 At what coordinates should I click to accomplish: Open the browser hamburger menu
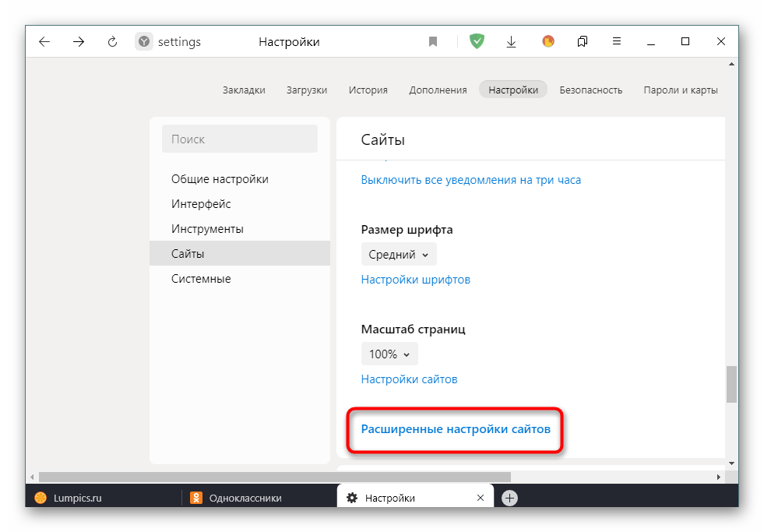click(x=616, y=42)
